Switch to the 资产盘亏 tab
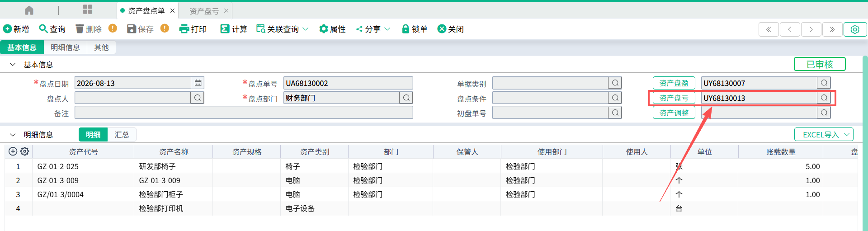The width and height of the screenshot is (868, 231). tap(204, 11)
